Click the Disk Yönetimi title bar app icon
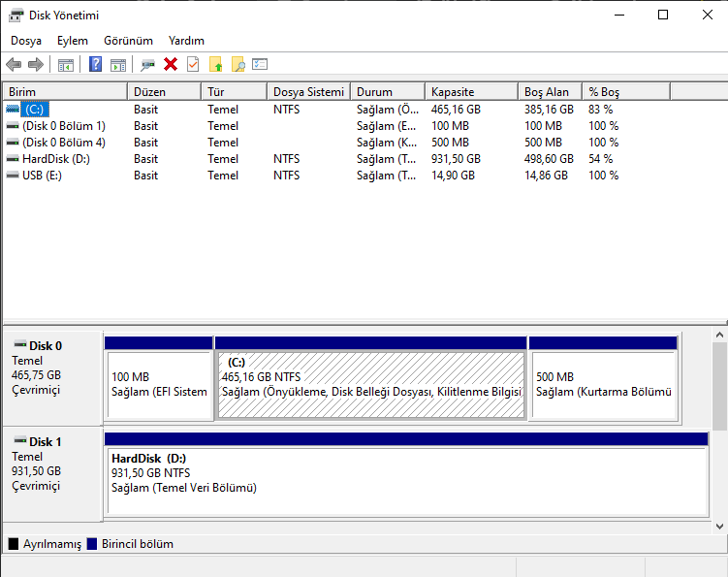This screenshot has height=577, width=728. [x=16, y=16]
